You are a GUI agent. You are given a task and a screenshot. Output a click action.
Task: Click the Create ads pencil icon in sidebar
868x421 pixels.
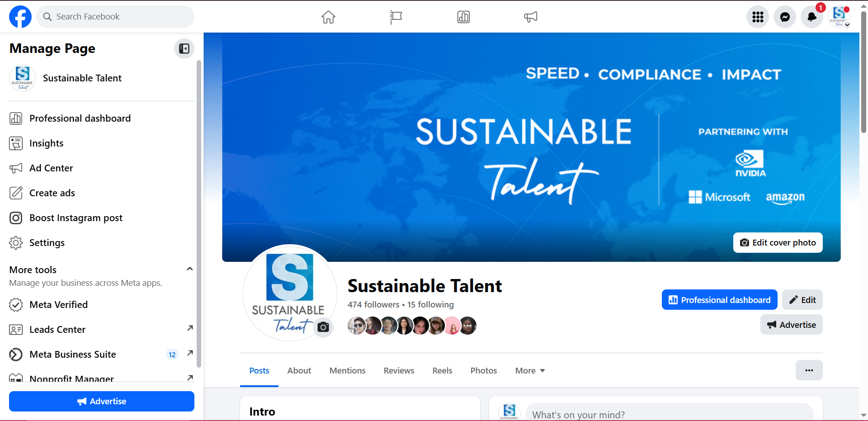pyautogui.click(x=16, y=193)
